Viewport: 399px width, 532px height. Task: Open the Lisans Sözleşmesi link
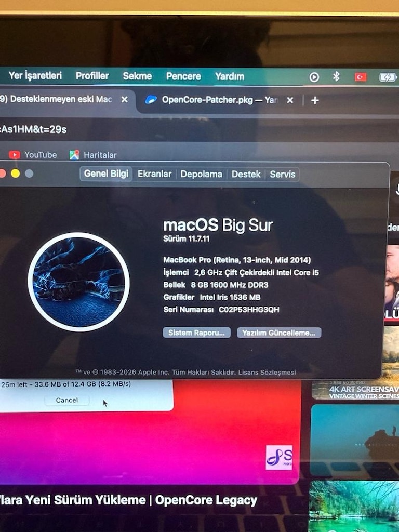click(267, 372)
